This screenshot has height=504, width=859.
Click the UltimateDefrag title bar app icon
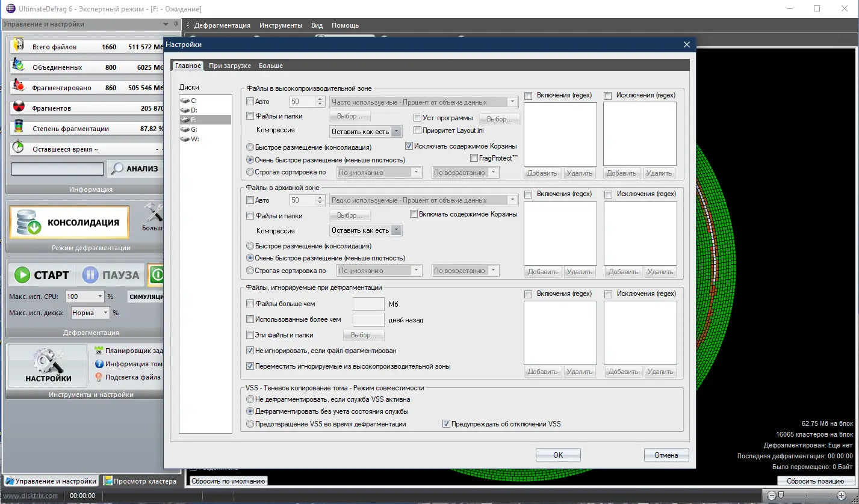click(10, 9)
